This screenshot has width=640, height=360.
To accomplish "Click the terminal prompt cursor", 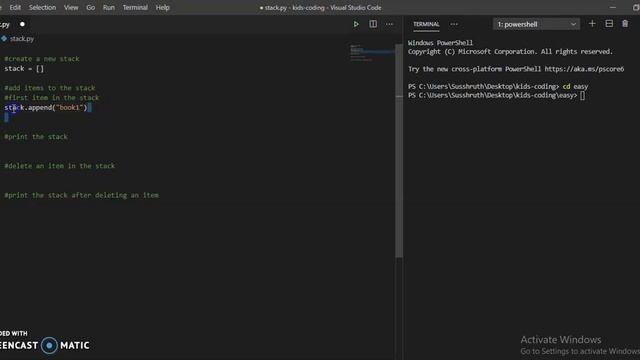I will click(x=582, y=96).
